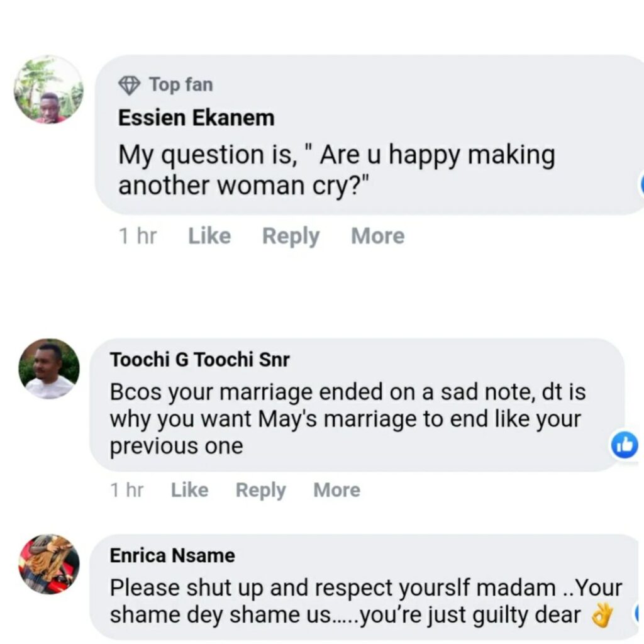Open Enrica Nsame's profile name link
Image resolution: width=644 pixels, height=644 pixels.
172,555
